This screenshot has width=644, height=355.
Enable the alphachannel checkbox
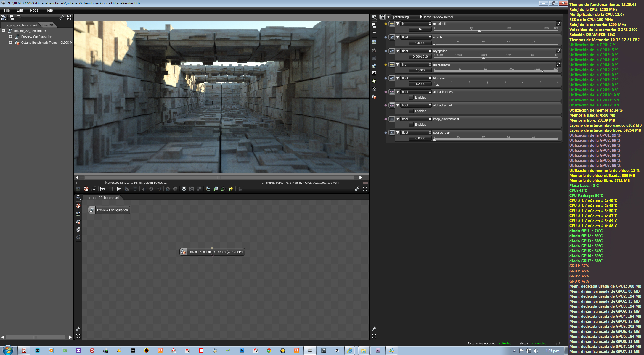point(411,111)
